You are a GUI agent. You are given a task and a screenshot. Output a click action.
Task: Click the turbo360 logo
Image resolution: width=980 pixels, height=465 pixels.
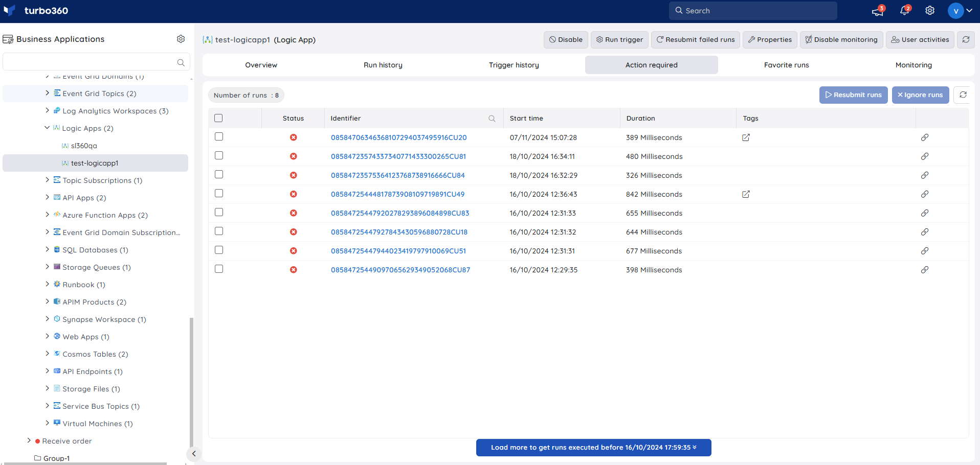coord(36,11)
